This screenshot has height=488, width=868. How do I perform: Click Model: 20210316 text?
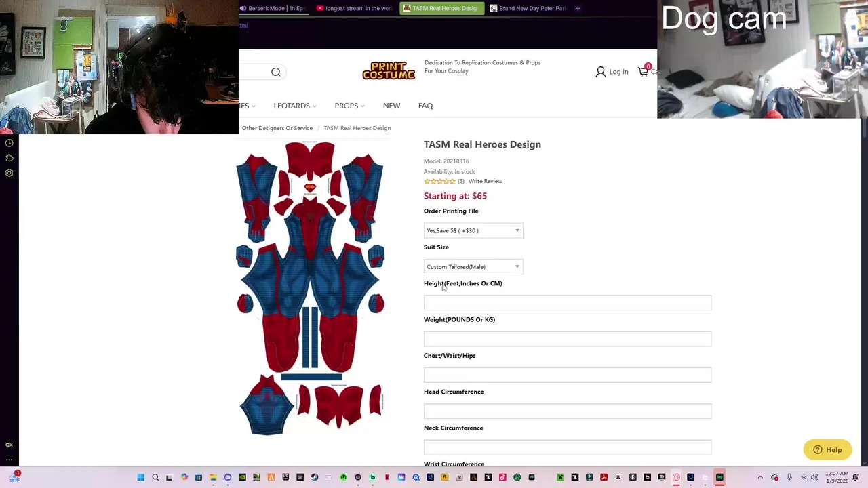446,161
